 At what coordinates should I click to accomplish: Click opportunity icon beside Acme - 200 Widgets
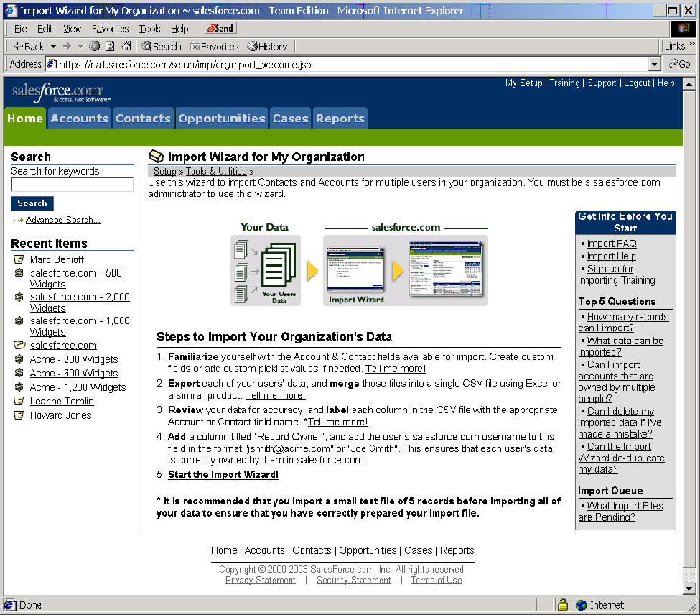(x=19, y=359)
